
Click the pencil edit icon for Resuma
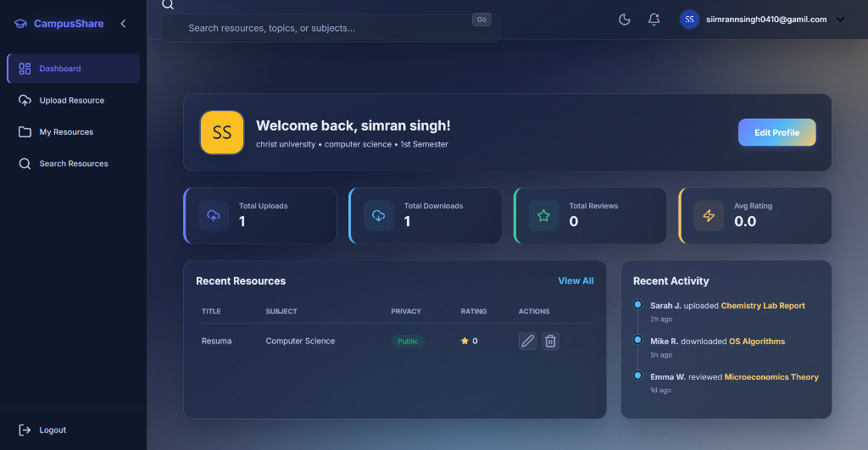(x=527, y=341)
